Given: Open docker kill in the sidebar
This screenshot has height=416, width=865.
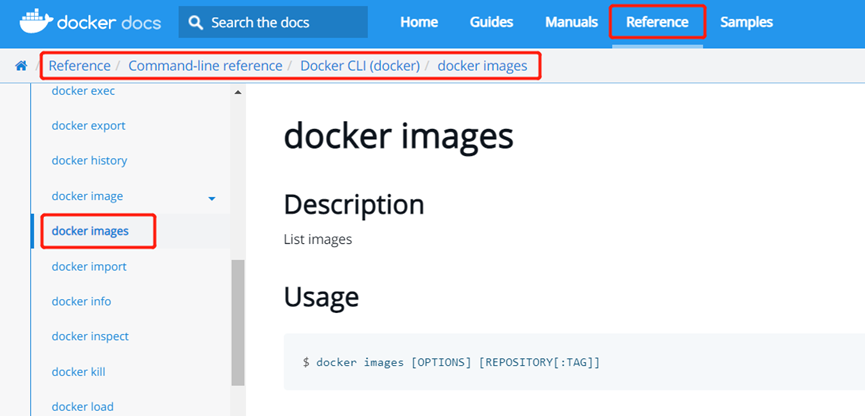Looking at the screenshot, I should (x=78, y=372).
